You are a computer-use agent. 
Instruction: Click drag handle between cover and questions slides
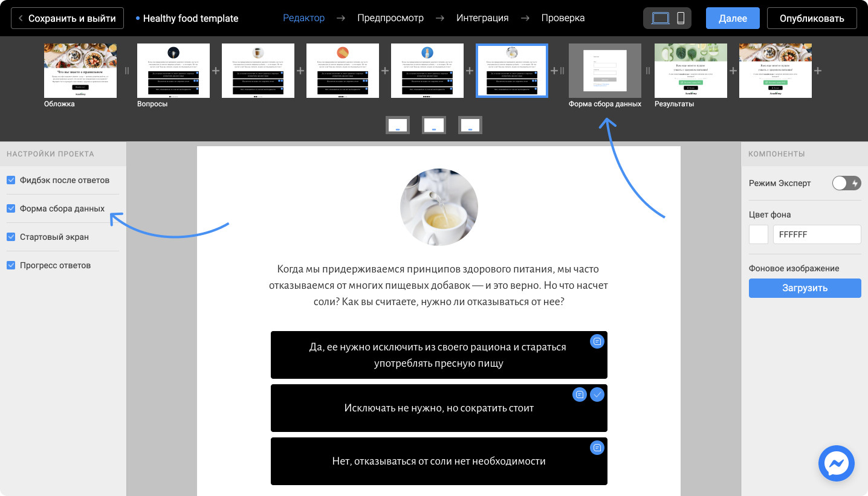127,71
